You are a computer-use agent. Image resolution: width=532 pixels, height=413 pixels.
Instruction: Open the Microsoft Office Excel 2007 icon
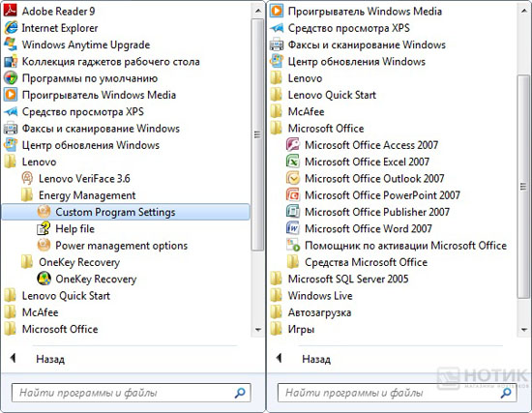tap(292, 162)
